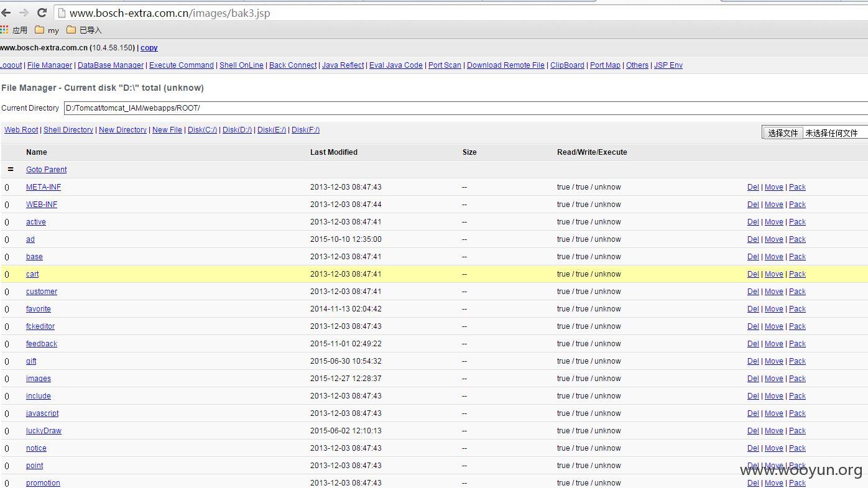The width and height of the screenshot is (868, 488).
Task: Open Port Map
Action: (605, 65)
